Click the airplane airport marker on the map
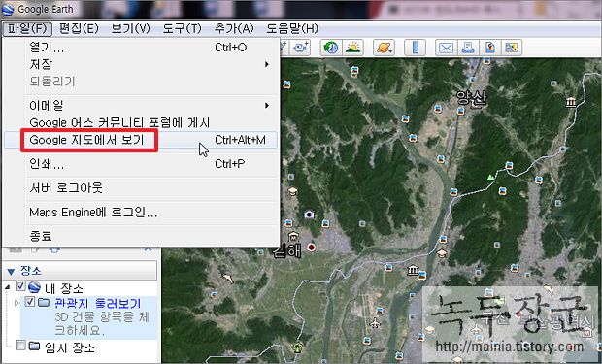 point(375,323)
